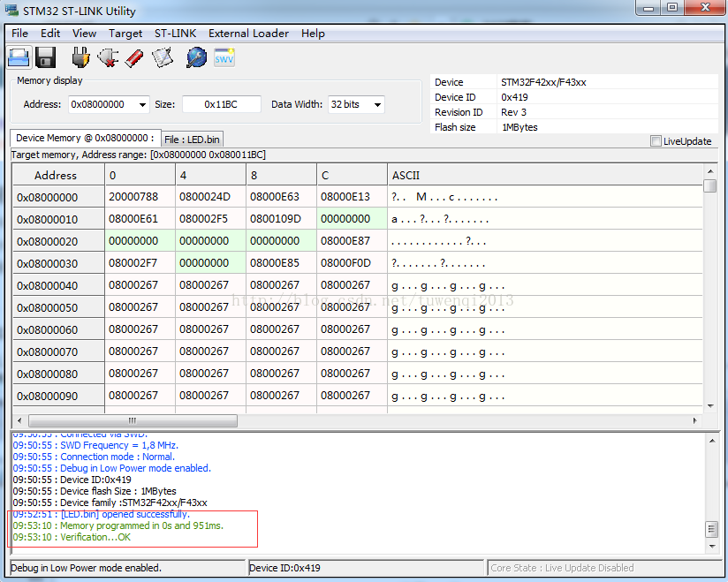Open the globe firmware update icon
This screenshot has height=582, width=728.
click(x=196, y=58)
